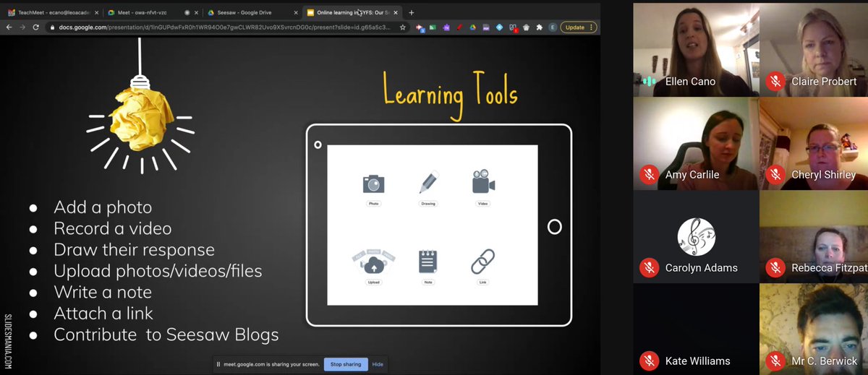Click the Note notepad icon on the slide
The width and height of the screenshot is (868, 375).
[428, 262]
